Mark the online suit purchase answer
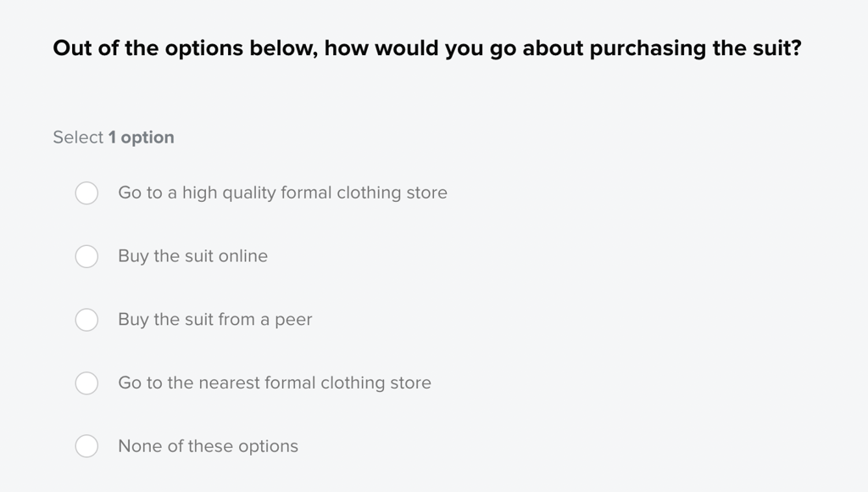Image resolution: width=868 pixels, height=492 pixels. click(x=87, y=256)
